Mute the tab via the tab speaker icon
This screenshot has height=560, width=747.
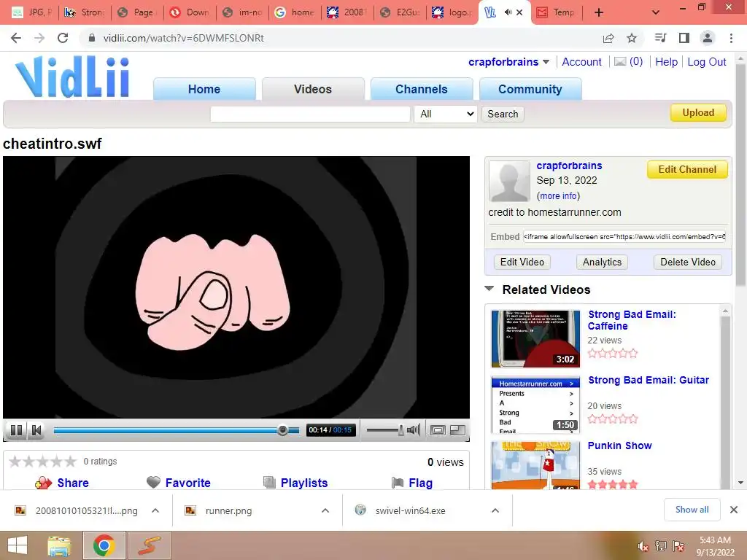pos(508,12)
